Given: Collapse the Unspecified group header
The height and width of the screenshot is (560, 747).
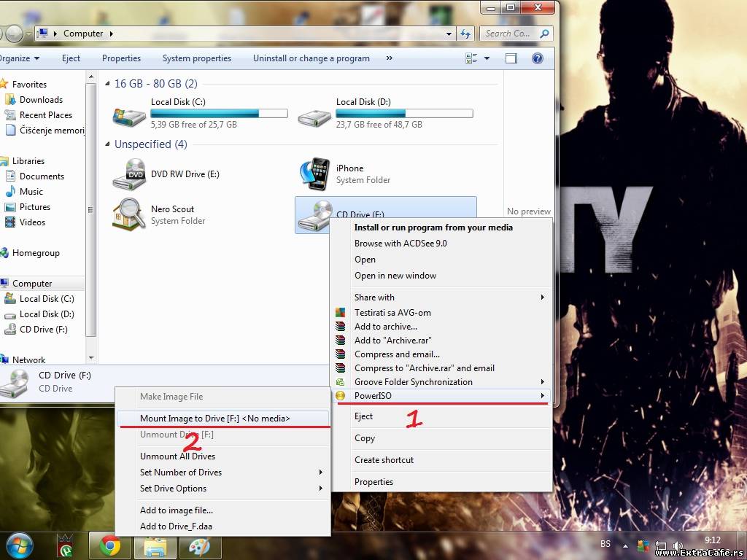Looking at the screenshot, I should [108, 144].
